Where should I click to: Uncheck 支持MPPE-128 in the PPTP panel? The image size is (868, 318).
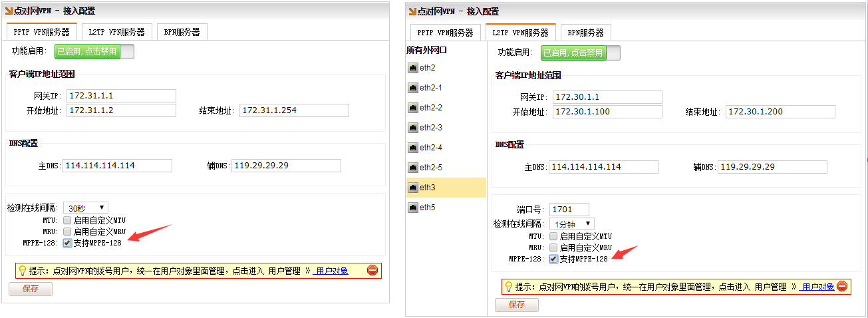(x=67, y=243)
